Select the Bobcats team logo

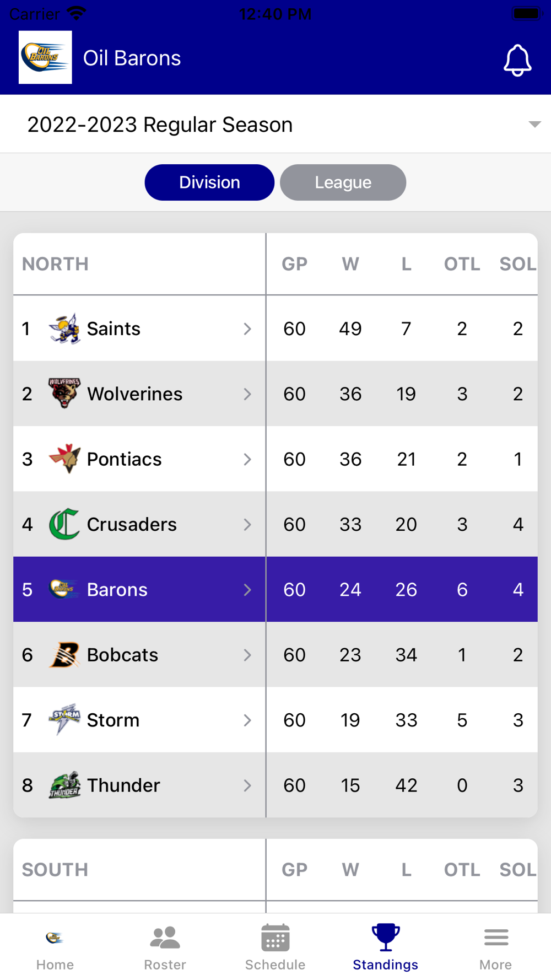pyautogui.click(x=64, y=655)
